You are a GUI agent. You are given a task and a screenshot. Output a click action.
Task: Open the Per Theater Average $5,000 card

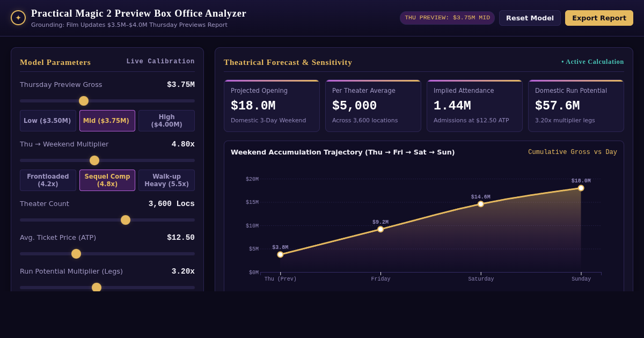coord(373,106)
